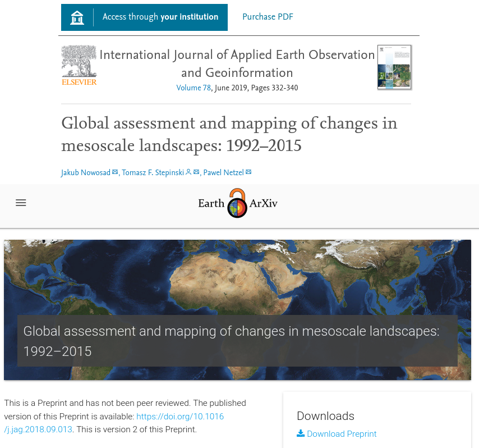479x448 pixels.
Task: Open the Purchase PDF link
Action: click(268, 17)
